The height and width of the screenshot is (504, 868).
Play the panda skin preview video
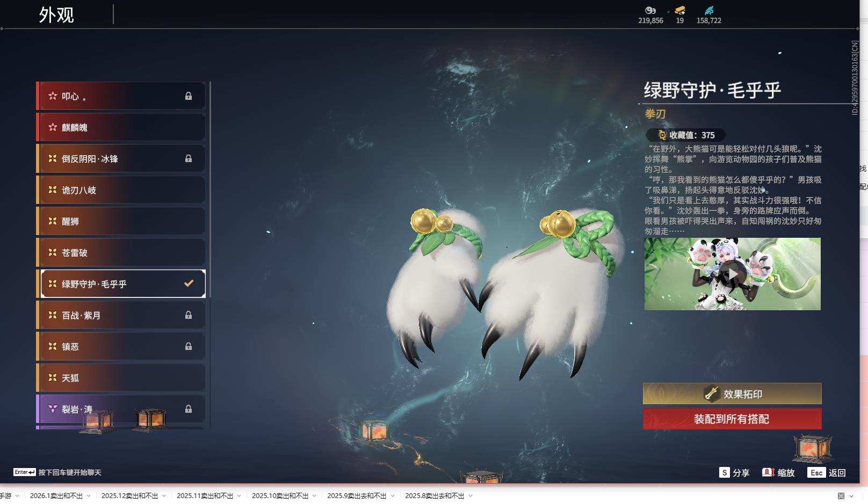point(733,274)
